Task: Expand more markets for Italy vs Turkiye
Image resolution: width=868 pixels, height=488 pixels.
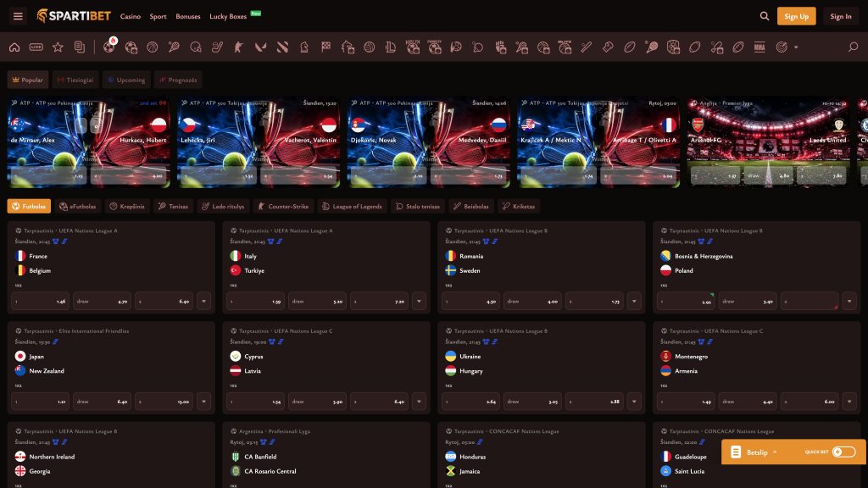Action: click(x=419, y=302)
